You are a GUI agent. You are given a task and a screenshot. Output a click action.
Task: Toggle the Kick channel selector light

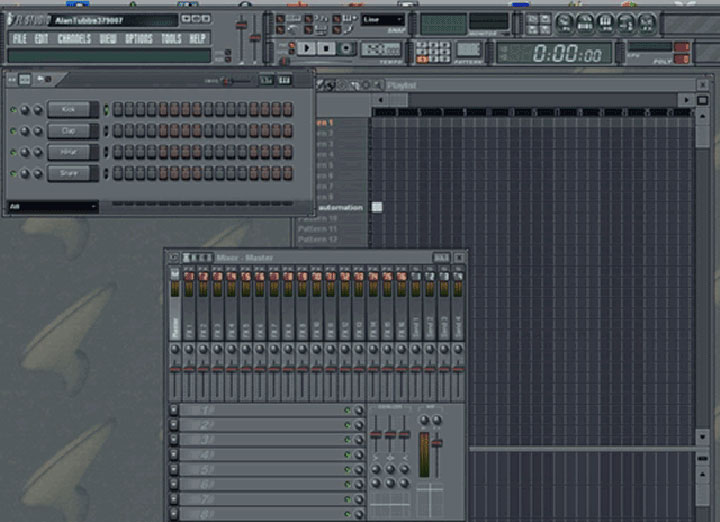click(106, 110)
